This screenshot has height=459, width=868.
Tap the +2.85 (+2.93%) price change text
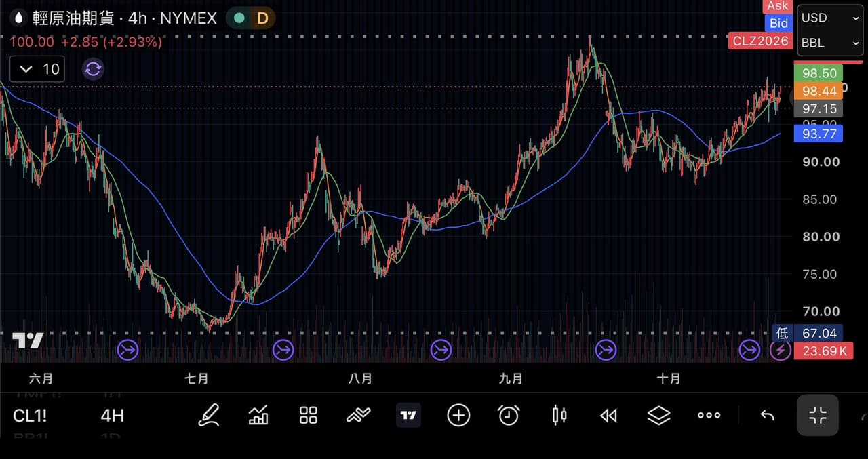point(112,42)
